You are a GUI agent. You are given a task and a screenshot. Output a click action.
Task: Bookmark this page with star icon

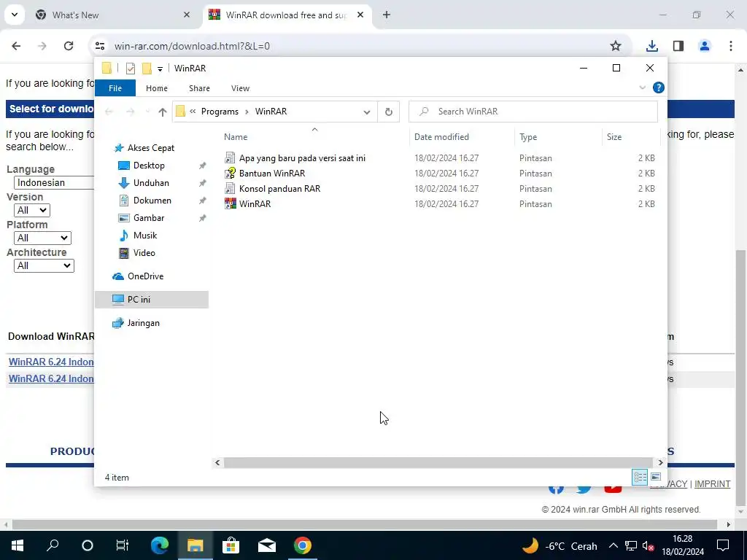coord(616,46)
